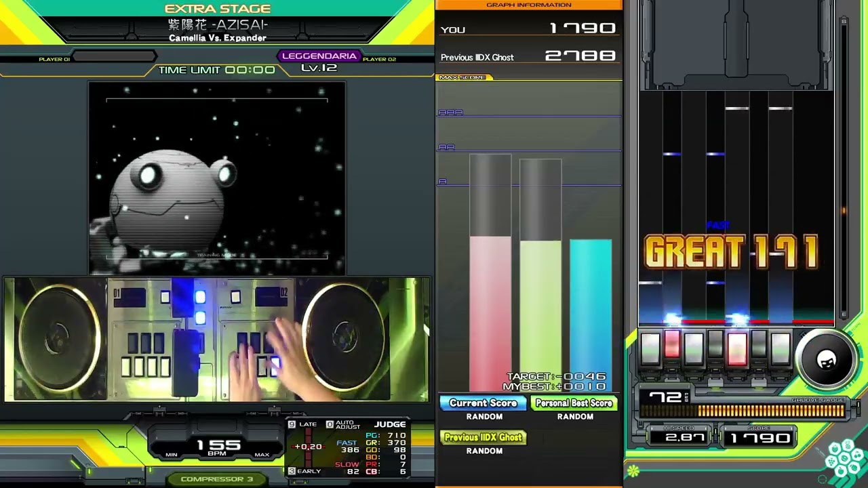Click artist name Camellia Vs. Expander
The height and width of the screenshot is (488, 868).
point(218,38)
